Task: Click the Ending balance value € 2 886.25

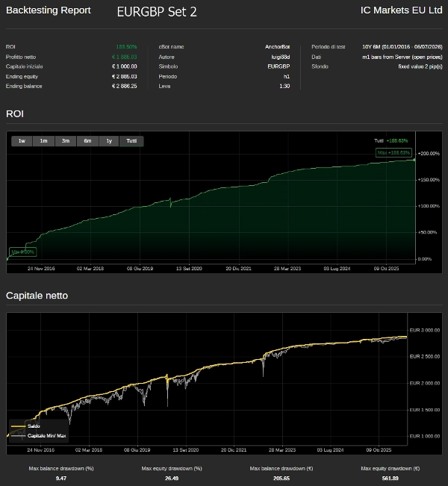Action: 125,86
